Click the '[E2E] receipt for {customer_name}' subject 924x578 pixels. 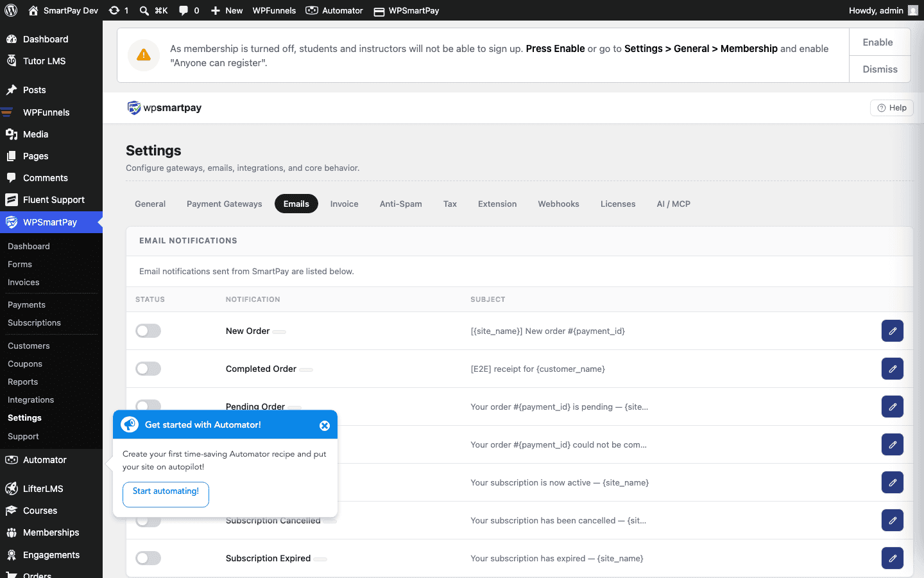[x=538, y=369]
